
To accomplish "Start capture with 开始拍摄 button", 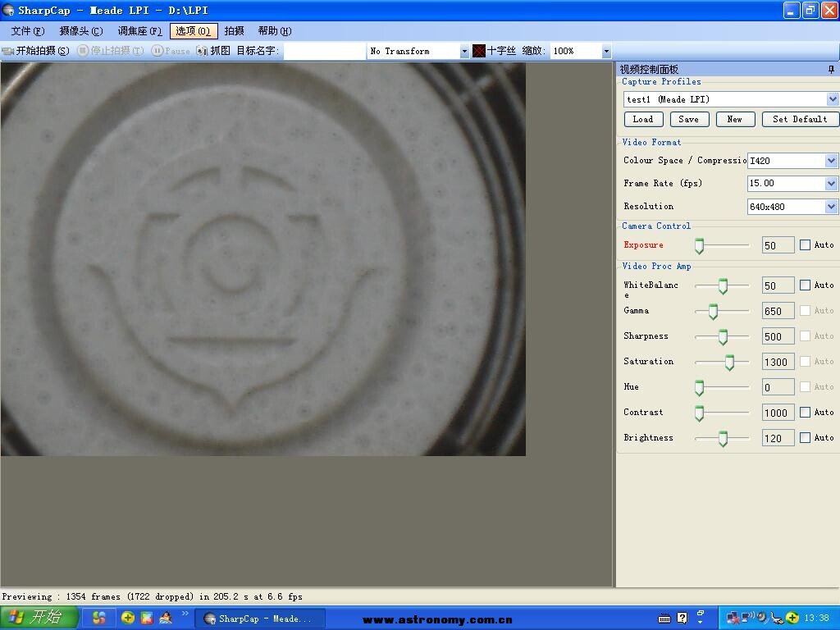I will 35,51.
